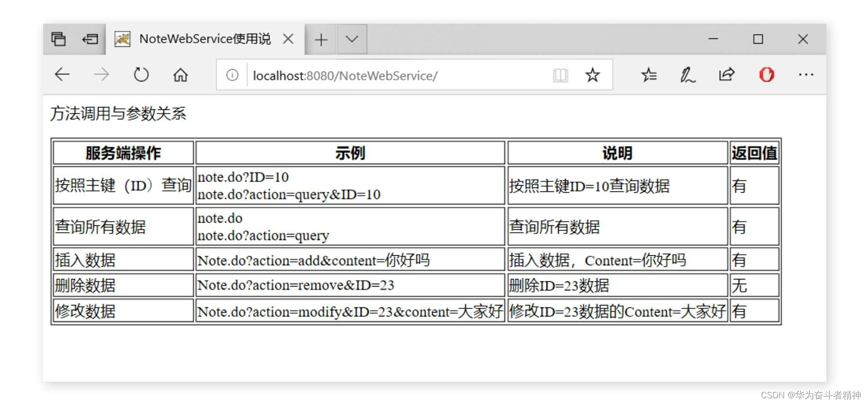Click the note.do?ID=10 example text

[243, 177]
